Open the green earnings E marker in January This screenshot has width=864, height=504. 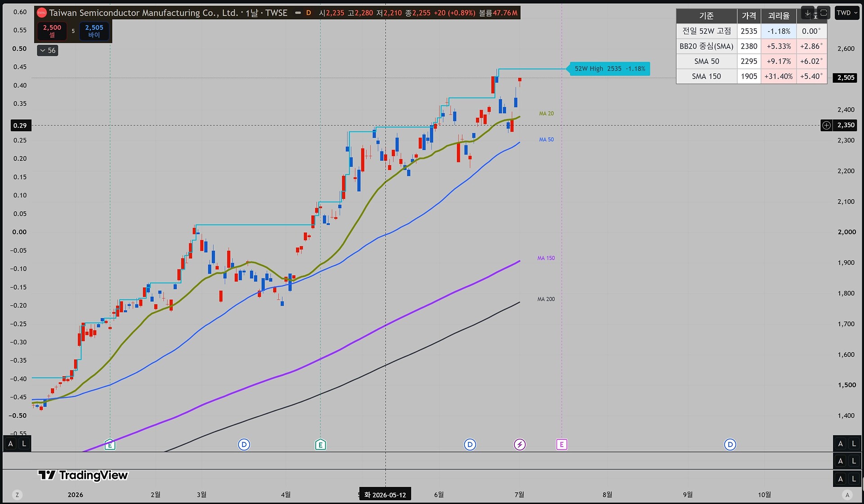click(110, 445)
